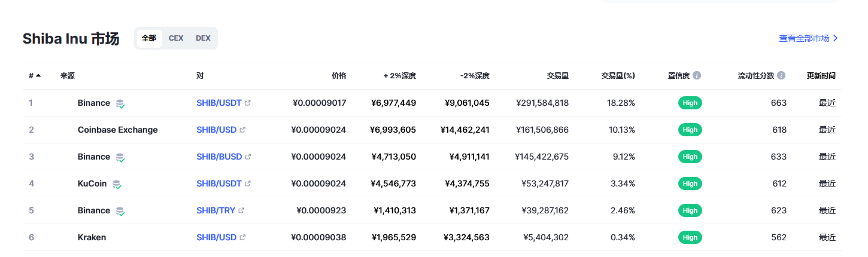
Task: Click info icon next to 流动性分数 header
Action: coord(781,76)
